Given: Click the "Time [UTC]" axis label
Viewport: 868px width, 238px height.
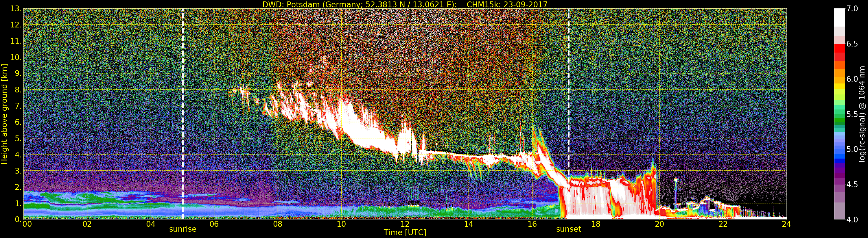Looking at the screenshot, I should (405, 232).
